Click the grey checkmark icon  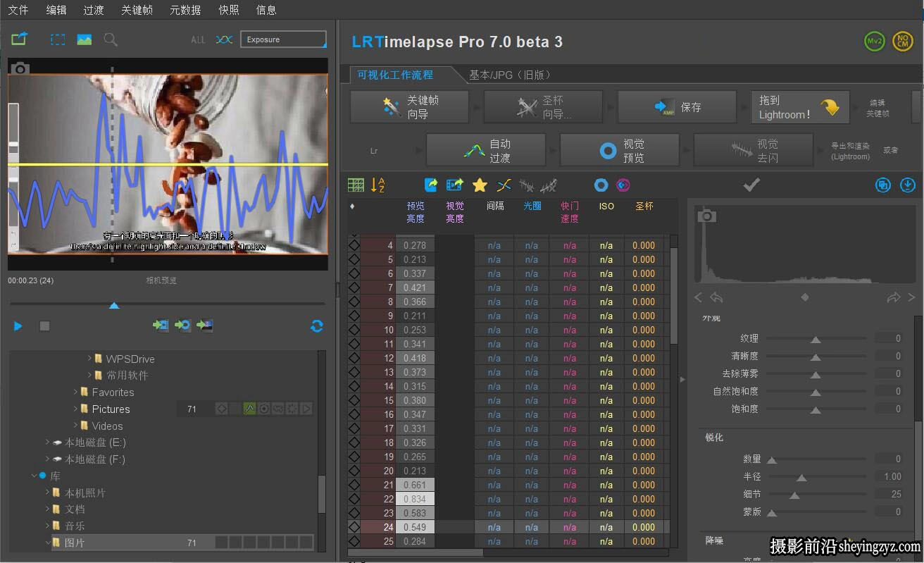pyautogui.click(x=751, y=185)
